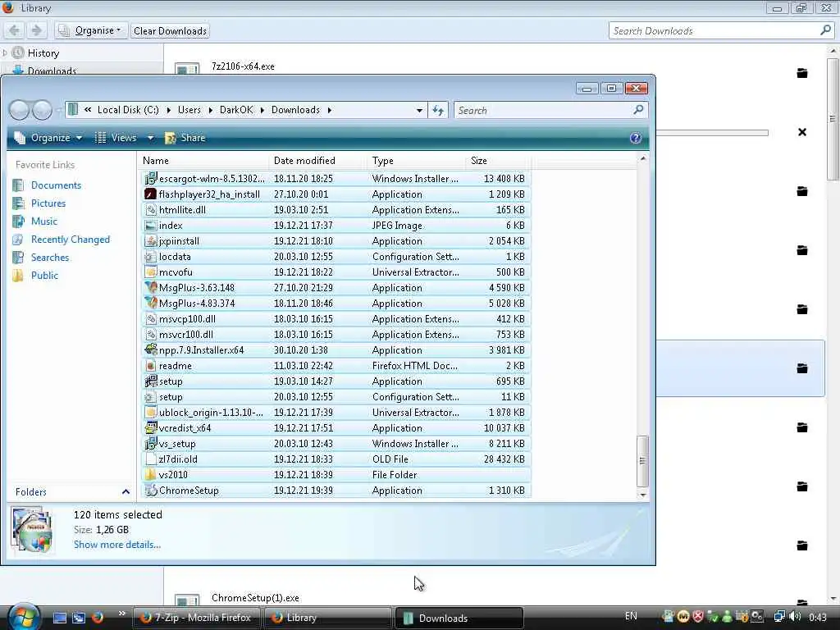The image size is (840, 630).
Task: Select vs2010 folder icon
Action: [x=151, y=475]
